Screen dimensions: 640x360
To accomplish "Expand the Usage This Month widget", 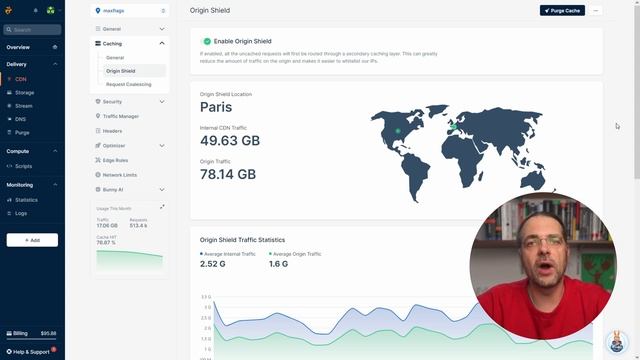I will click(162, 207).
